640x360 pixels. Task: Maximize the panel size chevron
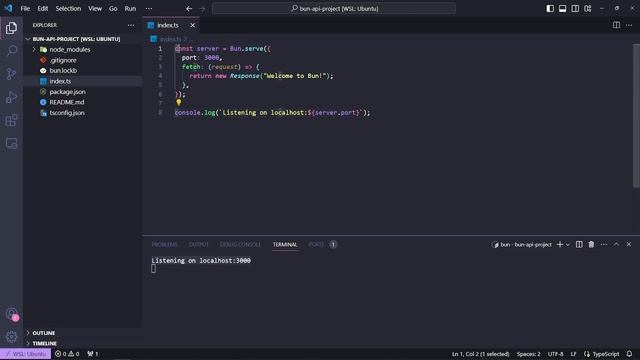coord(616,244)
